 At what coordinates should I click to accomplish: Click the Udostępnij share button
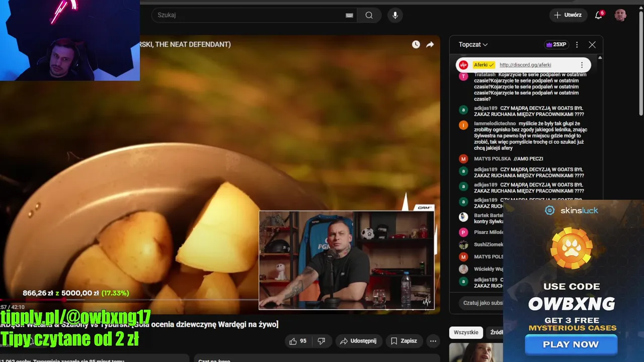point(358,341)
